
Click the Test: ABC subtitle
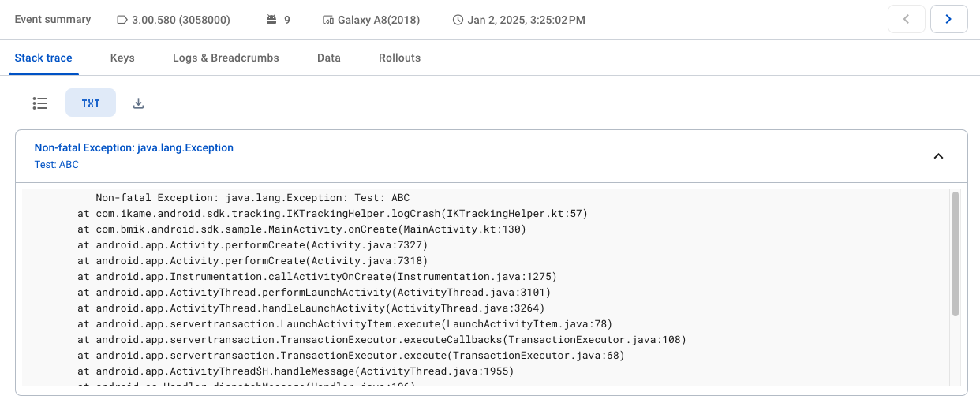56,165
